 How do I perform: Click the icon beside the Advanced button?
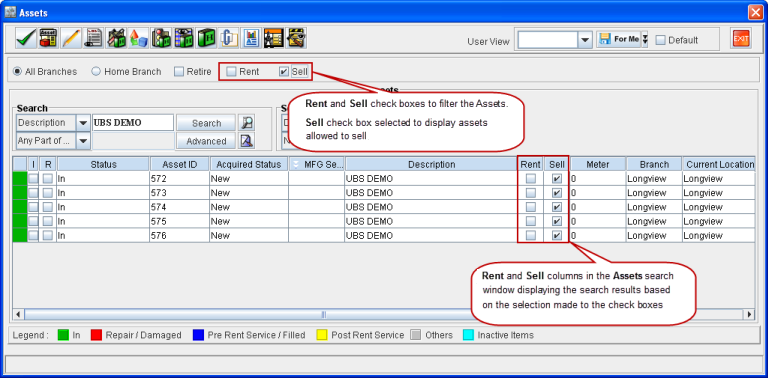click(246, 141)
